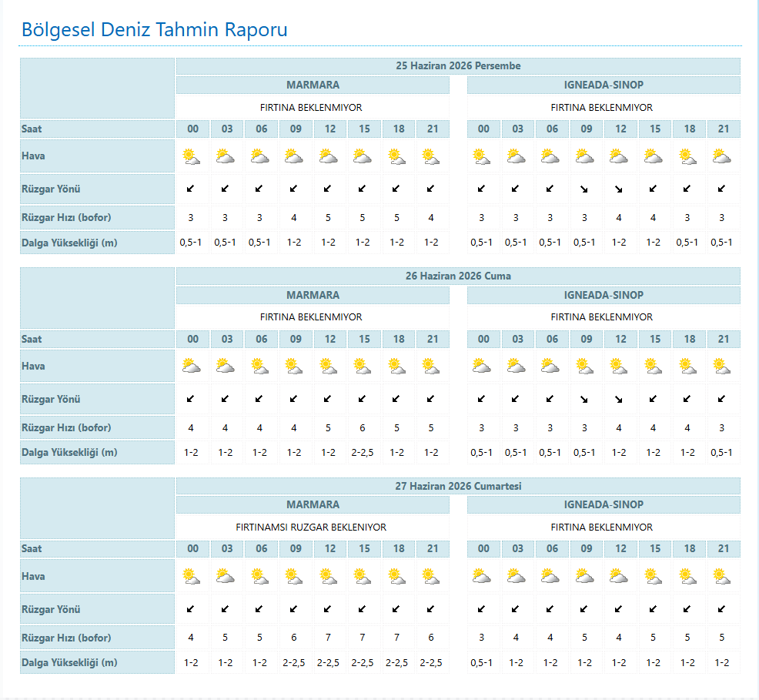Click hour '21' header in 26 Haziran Marmara

[x=433, y=340]
